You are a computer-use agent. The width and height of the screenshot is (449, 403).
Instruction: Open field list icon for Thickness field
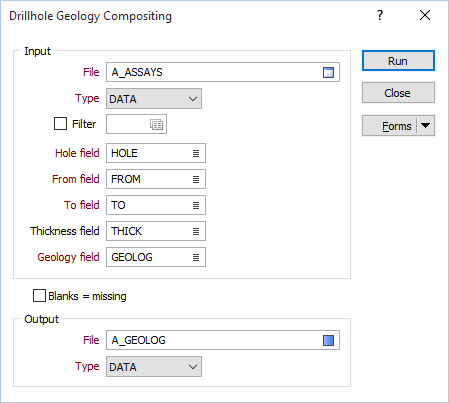196,231
